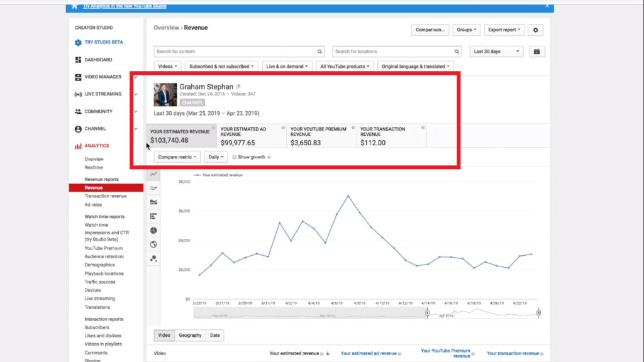Screen dimensions: 644x362
Task: Click the locations search magnifier icon
Action: click(x=457, y=52)
